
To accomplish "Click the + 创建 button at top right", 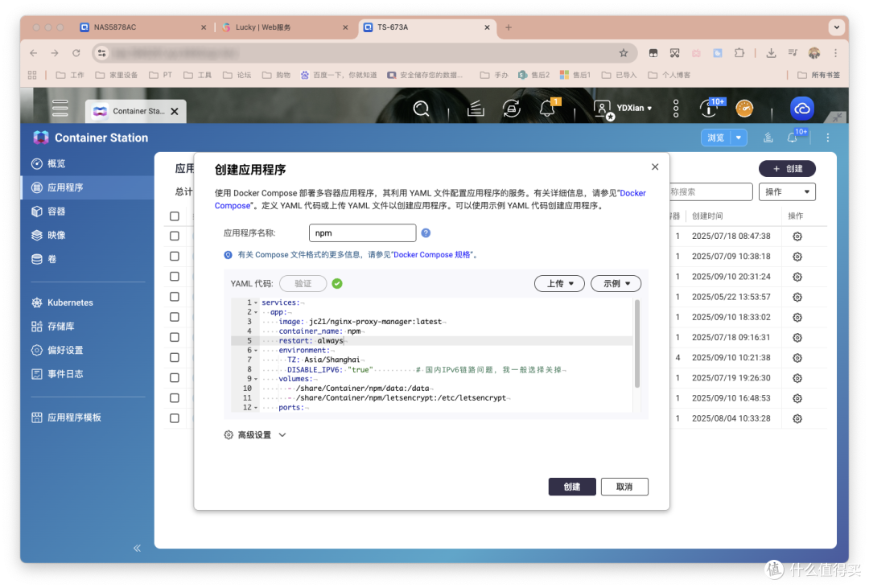I will click(787, 168).
